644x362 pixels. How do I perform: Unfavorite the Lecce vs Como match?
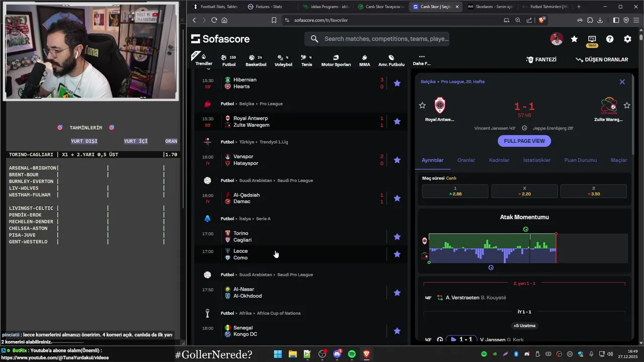(x=397, y=254)
